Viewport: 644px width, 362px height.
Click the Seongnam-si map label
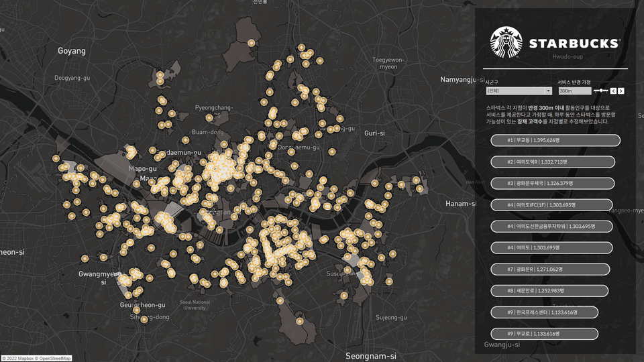[x=371, y=356]
